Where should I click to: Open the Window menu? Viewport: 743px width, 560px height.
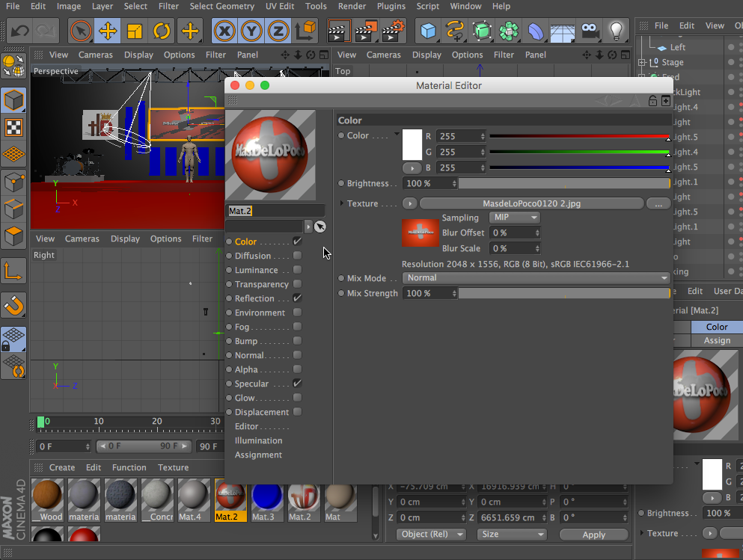(466, 6)
